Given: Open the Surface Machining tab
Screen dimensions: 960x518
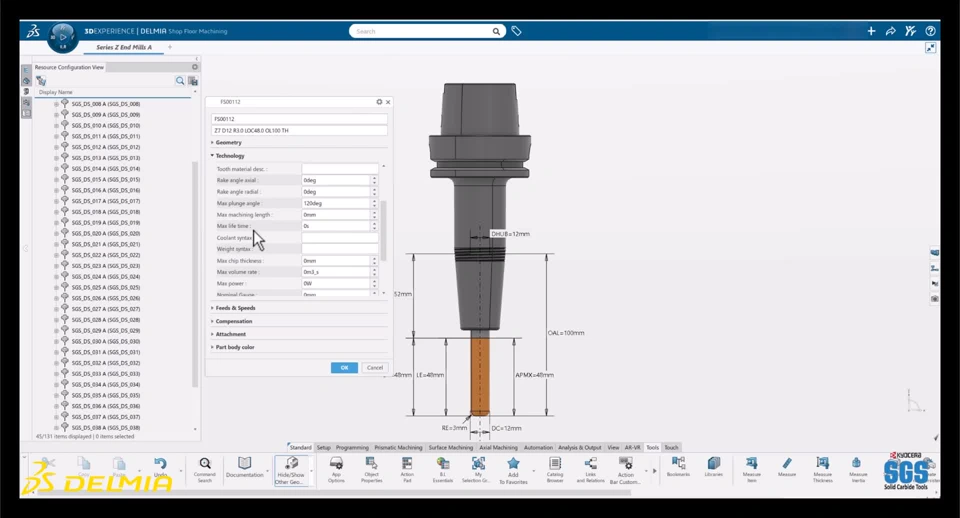Looking at the screenshot, I should [x=451, y=448].
